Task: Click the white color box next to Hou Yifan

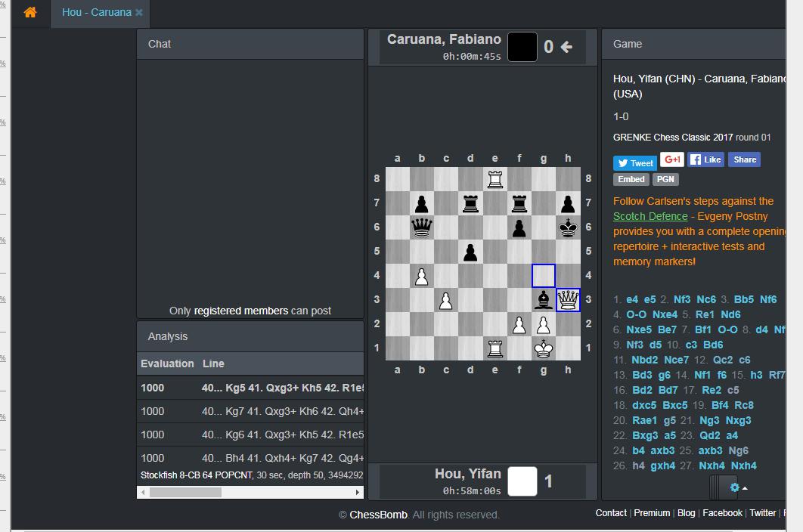Action: pos(522,481)
